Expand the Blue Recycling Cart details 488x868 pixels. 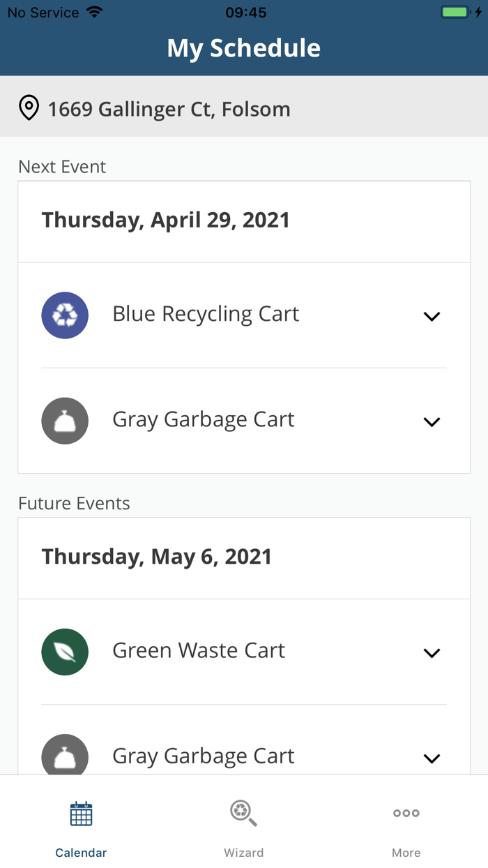[432, 315]
